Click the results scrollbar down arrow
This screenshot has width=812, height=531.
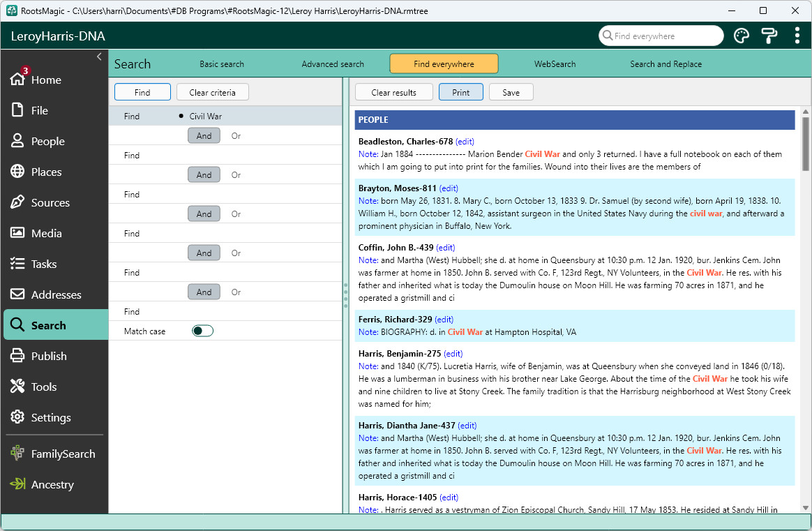click(805, 508)
